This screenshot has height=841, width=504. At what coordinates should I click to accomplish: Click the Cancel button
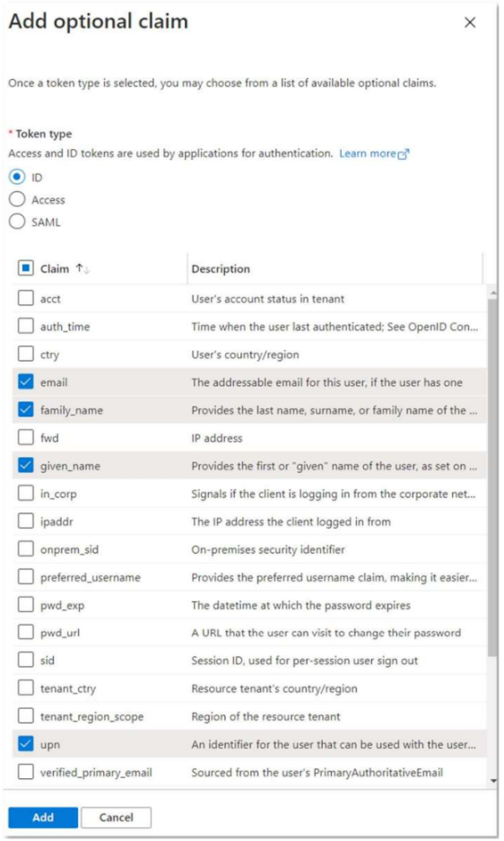[117, 818]
